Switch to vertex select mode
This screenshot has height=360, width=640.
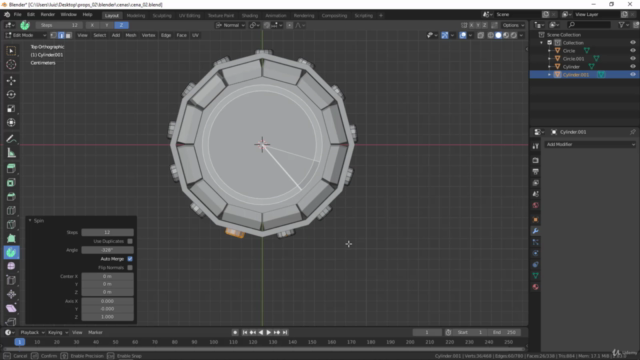[x=53, y=36]
